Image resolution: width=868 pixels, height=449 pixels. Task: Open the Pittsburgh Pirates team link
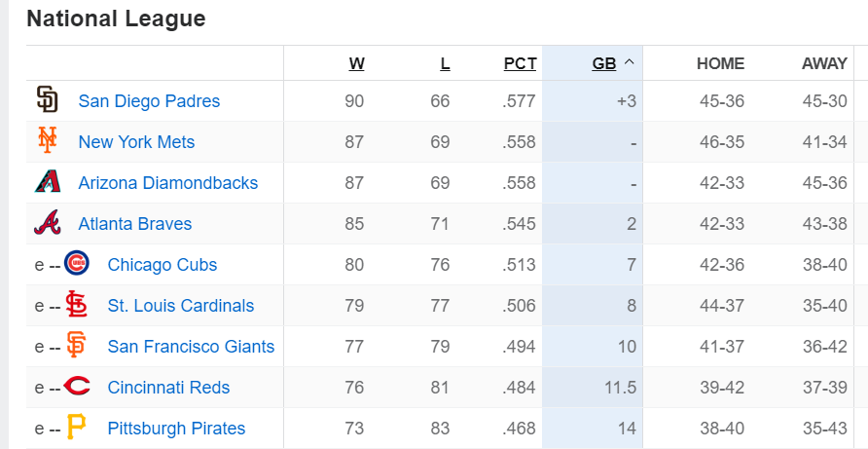(176, 429)
